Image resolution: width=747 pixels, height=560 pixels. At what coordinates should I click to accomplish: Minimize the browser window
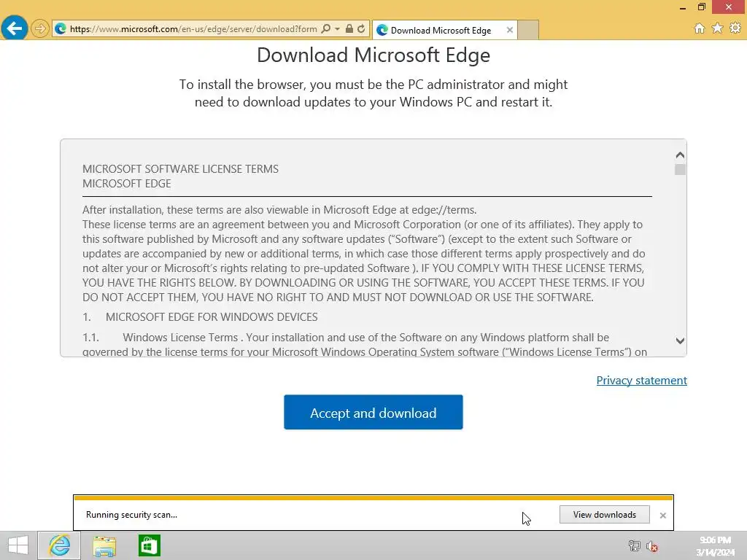[x=683, y=7]
